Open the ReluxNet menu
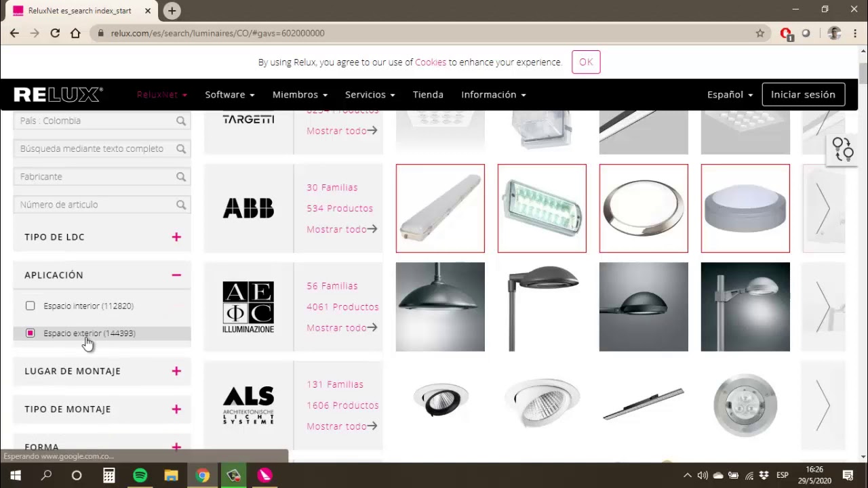This screenshot has width=868, height=488. (x=162, y=95)
